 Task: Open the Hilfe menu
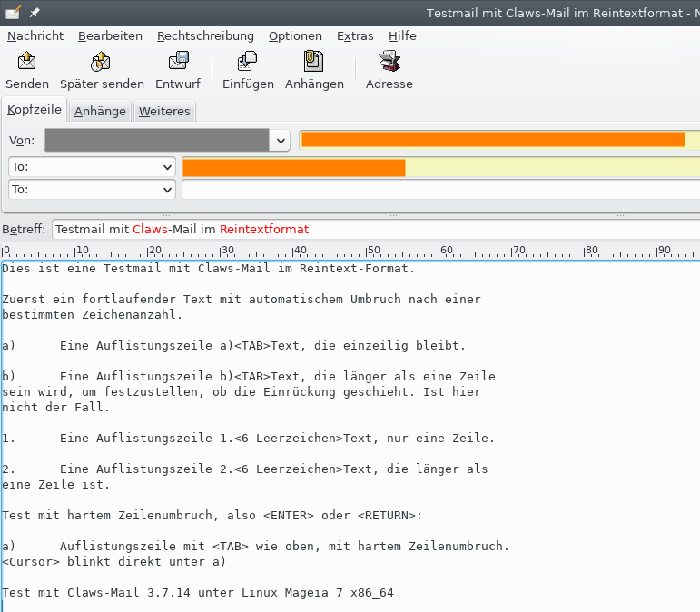402,35
